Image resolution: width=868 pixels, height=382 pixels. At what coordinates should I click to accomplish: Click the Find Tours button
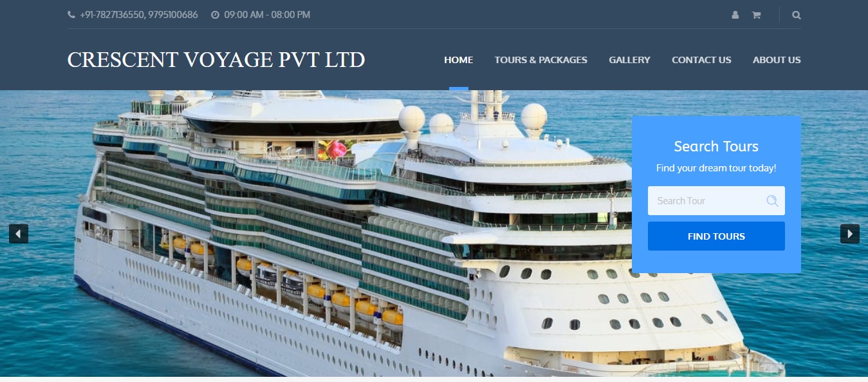click(716, 236)
